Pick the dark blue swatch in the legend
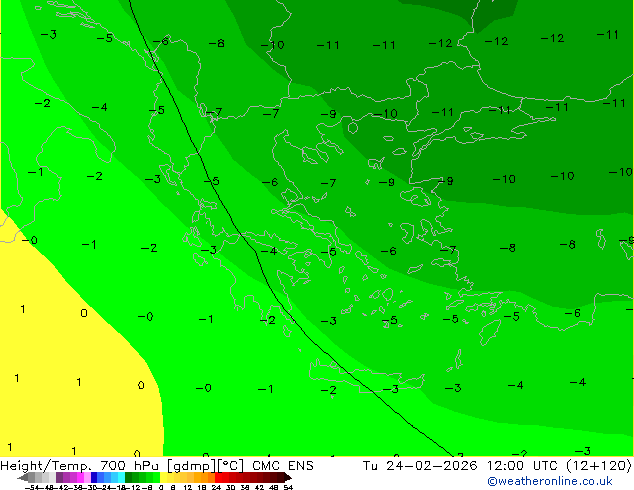Image resolution: width=634 pixels, height=490 pixels. point(94,477)
